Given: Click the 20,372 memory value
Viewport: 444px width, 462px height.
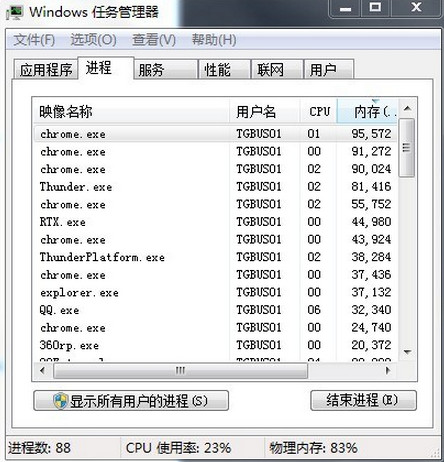Looking at the screenshot, I should point(371,345).
